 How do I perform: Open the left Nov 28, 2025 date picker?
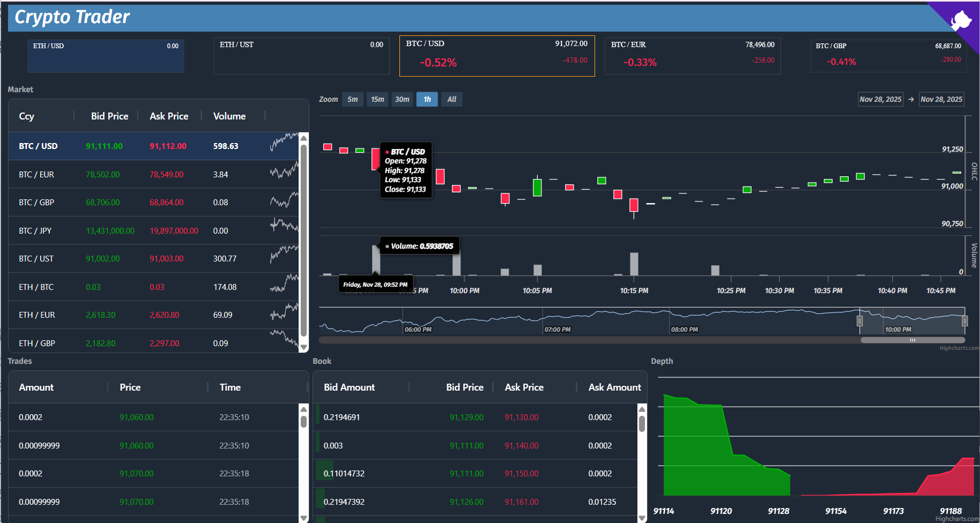tap(880, 99)
